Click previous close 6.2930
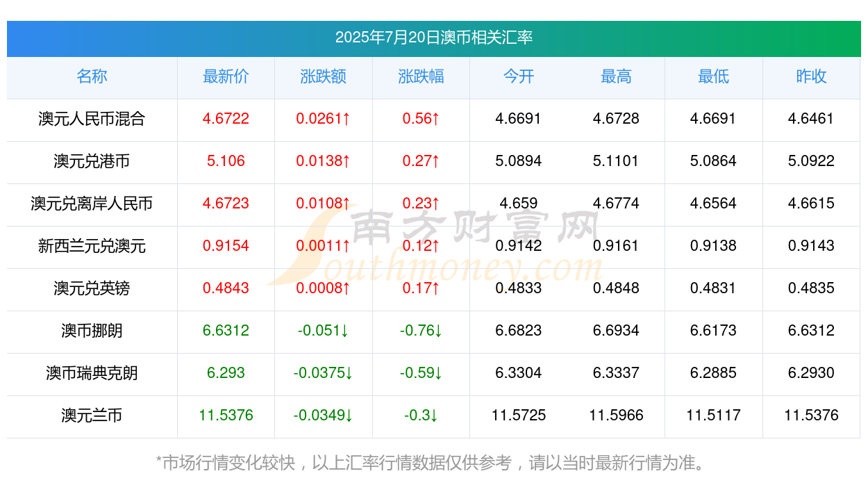The height and width of the screenshot is (485, 868). 811,373
